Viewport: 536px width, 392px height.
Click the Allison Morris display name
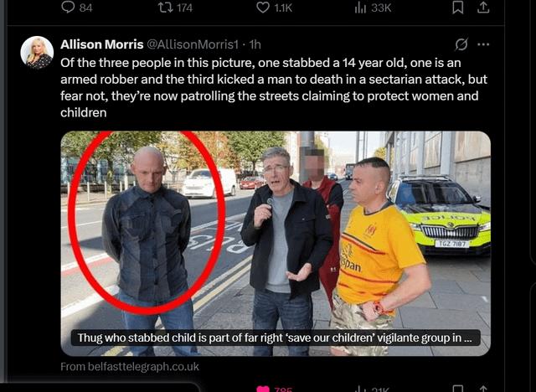click(x=102, y=44)
